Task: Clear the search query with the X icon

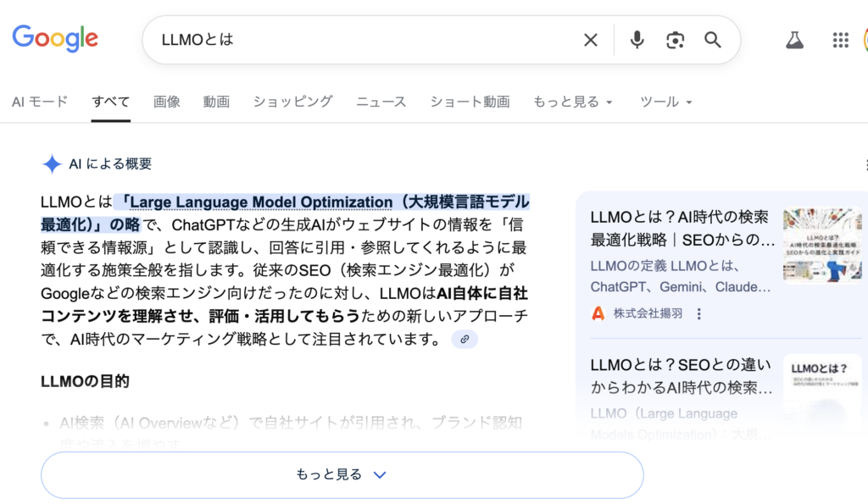Action: click(590, 39)
